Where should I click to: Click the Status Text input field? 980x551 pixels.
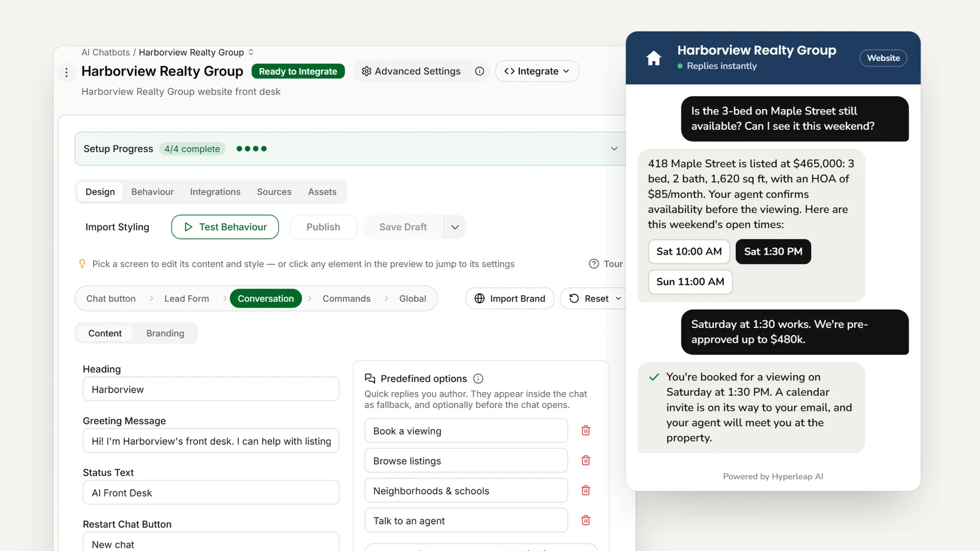tap(211, 493)
